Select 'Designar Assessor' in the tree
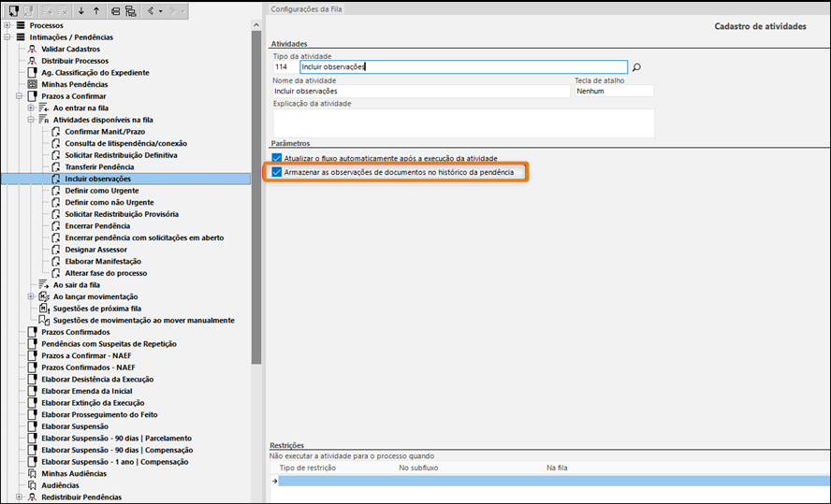 pos(95,250)
